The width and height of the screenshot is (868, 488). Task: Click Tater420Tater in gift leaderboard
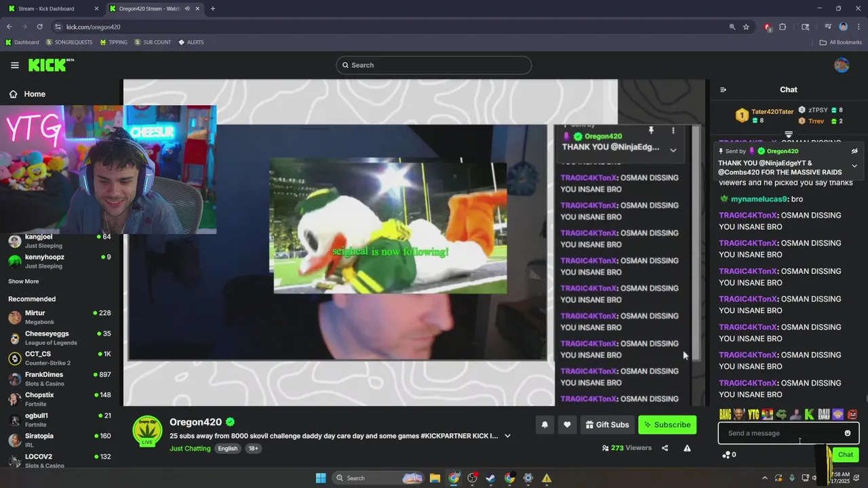tap(772, 112)
